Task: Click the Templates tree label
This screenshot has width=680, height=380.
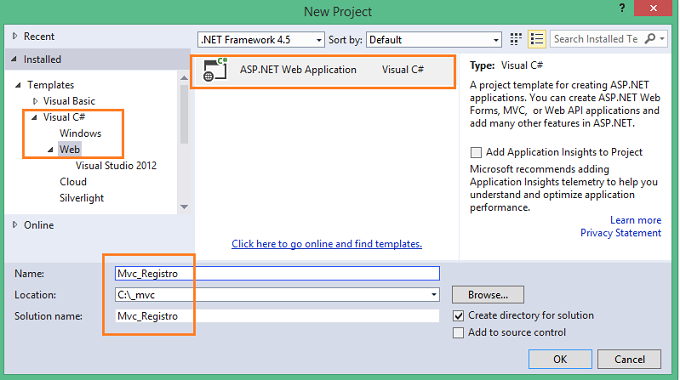Action: [50, 85]
